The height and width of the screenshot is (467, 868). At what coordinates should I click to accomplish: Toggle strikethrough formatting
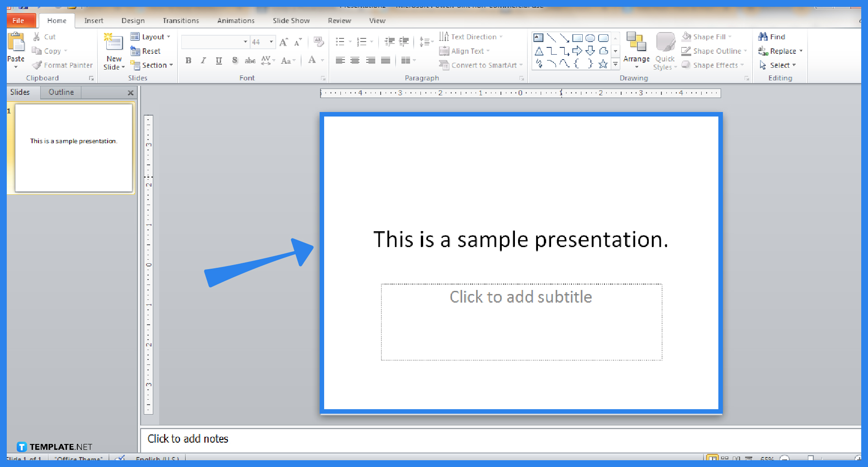tap(250, 60)
